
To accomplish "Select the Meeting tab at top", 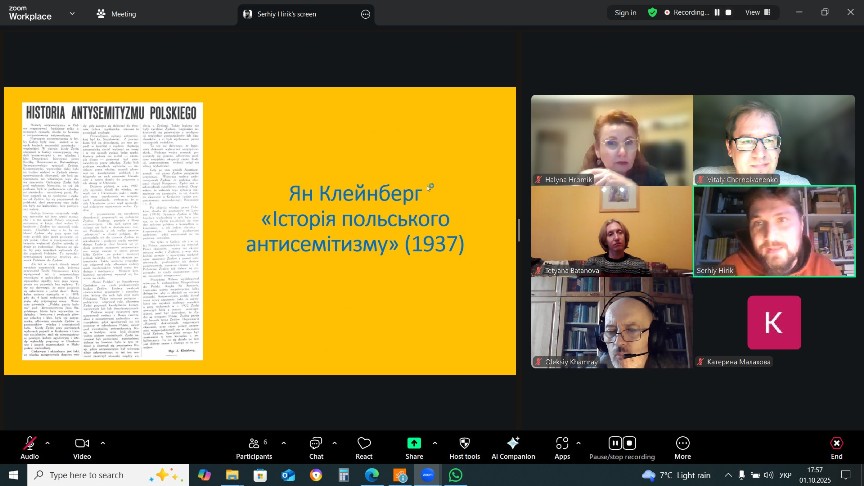I will click(117, 14).
